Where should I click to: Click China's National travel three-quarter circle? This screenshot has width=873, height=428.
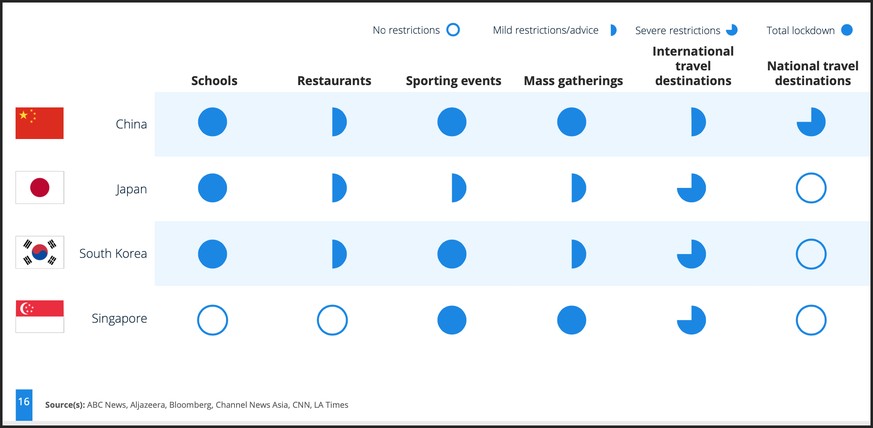coord(811,122)
